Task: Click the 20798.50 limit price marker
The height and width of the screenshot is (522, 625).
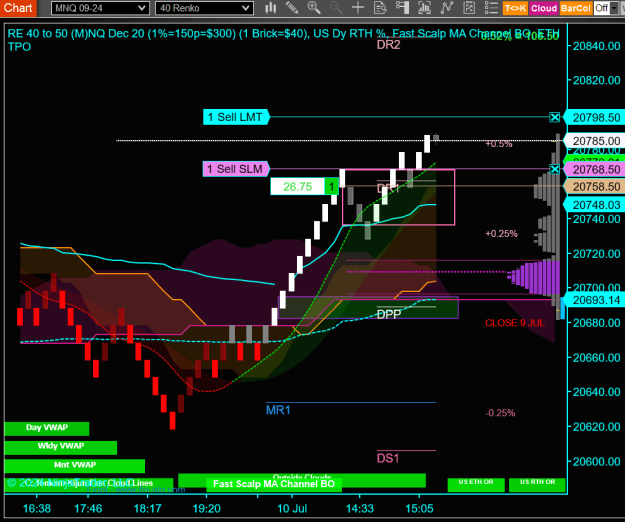Action: click(x=594, y=118)
